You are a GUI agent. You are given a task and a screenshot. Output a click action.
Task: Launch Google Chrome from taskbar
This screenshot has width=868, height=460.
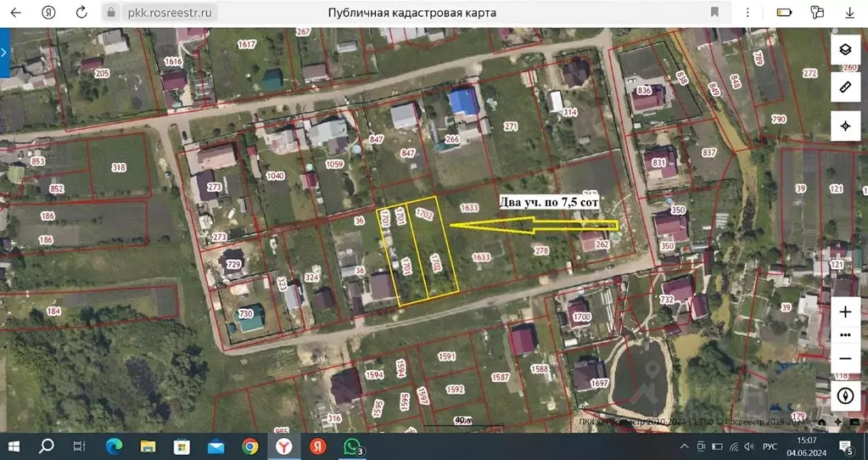[x=249, y=446]
